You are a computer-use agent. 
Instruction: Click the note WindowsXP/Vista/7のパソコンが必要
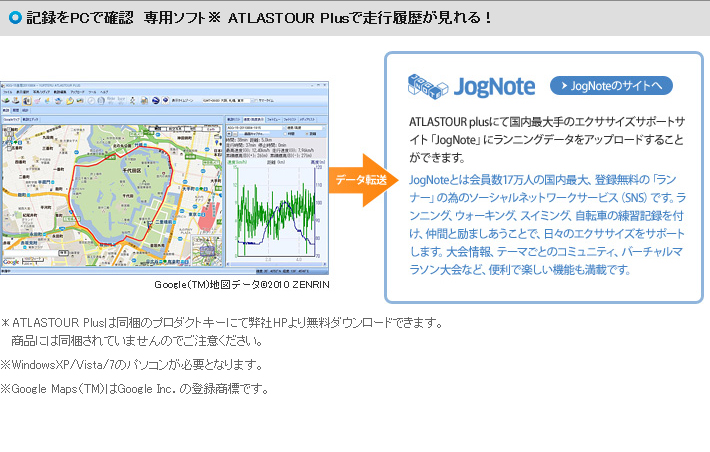[131, 364]
